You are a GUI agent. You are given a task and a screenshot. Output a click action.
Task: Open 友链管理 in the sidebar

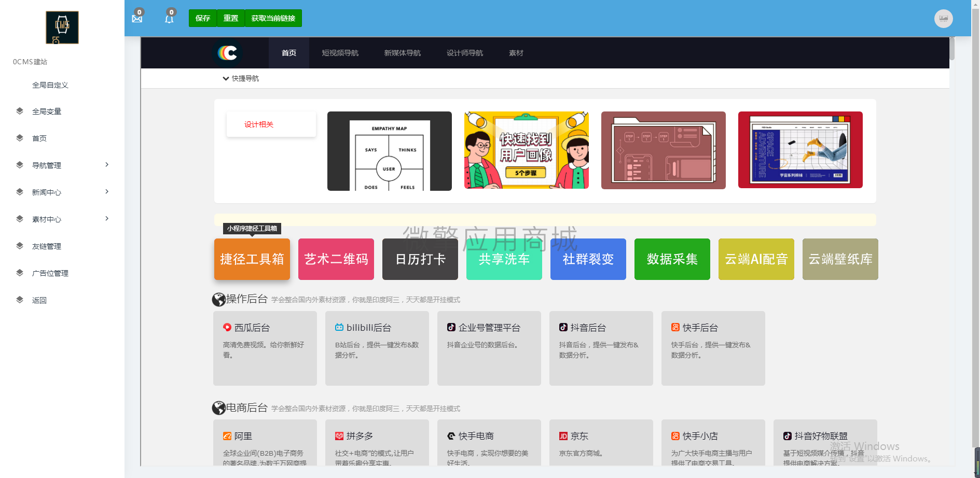click(x=47, y=246)
